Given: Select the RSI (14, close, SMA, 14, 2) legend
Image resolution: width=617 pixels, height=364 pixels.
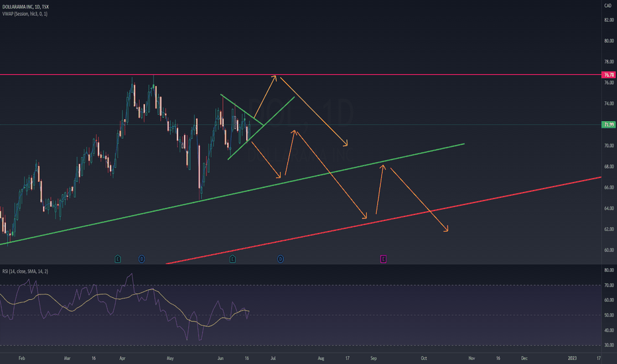Looking at the screenshot, I should click(25, 271).
